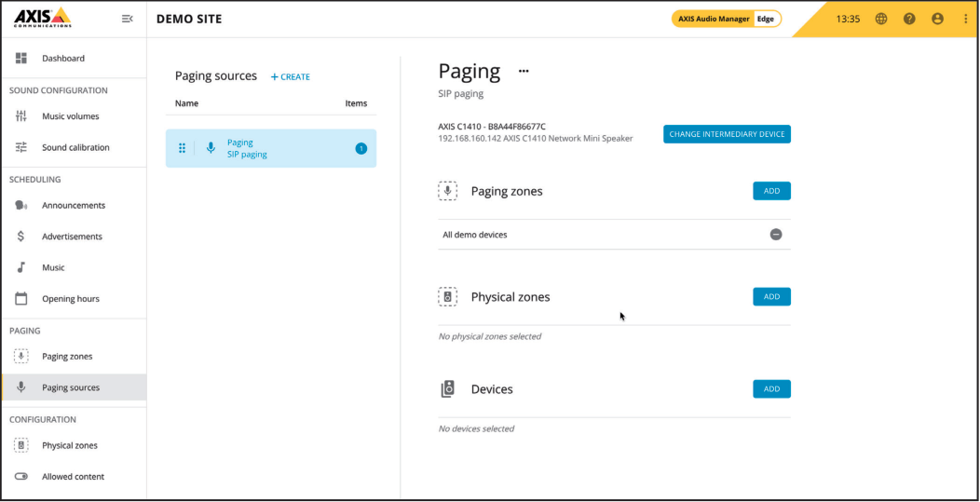The width and height of the screenshot is (980, 502).
Task: Click the Sound calibration tune icon
Action: (x=21, y=147)
